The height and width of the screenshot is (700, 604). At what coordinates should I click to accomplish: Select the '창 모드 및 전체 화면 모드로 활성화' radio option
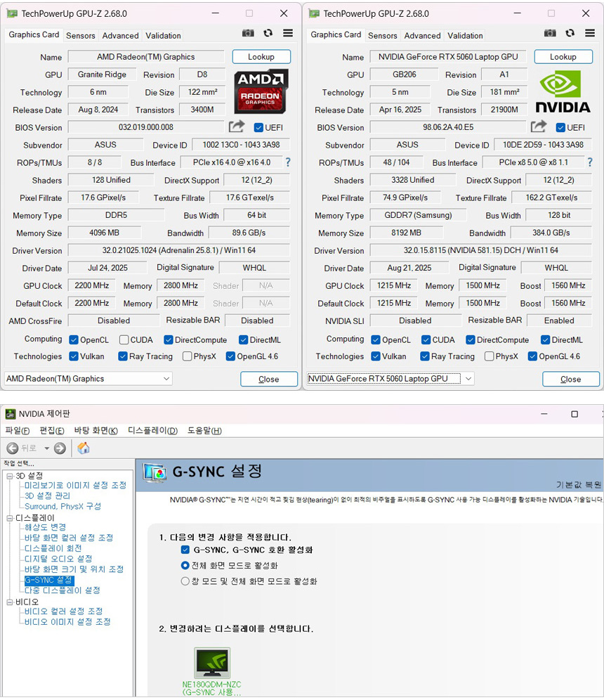[185, 581]
